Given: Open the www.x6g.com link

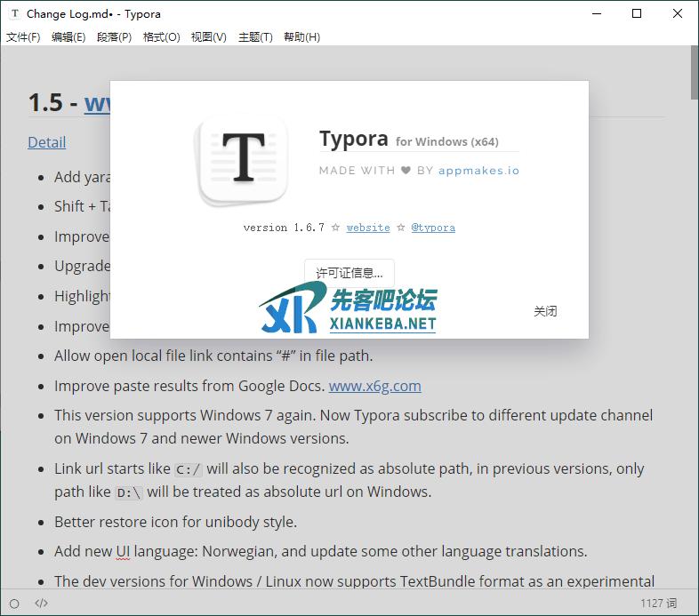Looking at the screenshot, I should pos(374,386).
